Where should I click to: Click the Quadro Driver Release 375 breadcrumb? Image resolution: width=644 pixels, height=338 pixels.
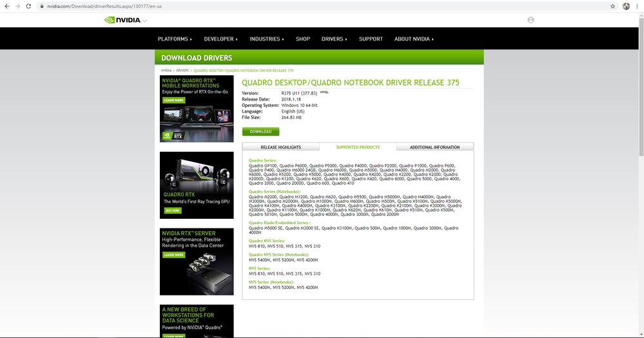pos(244,71)
